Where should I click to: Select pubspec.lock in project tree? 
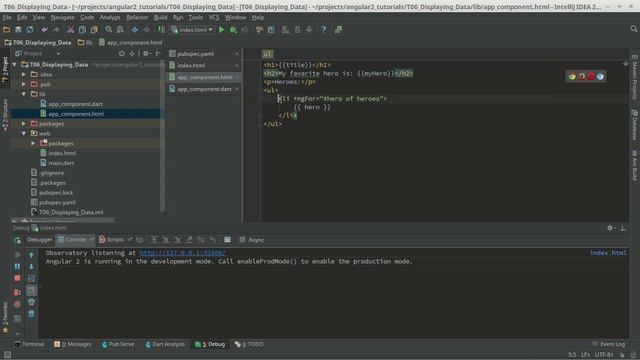point(56,193)
